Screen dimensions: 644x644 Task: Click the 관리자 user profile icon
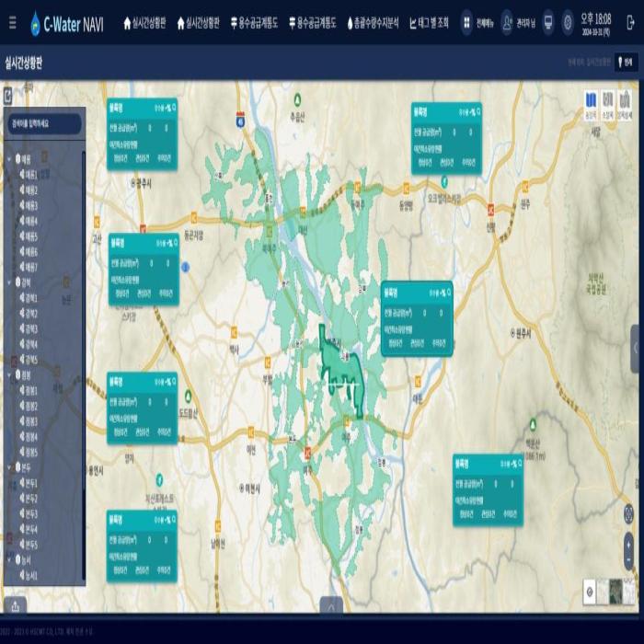pos(507,23)
